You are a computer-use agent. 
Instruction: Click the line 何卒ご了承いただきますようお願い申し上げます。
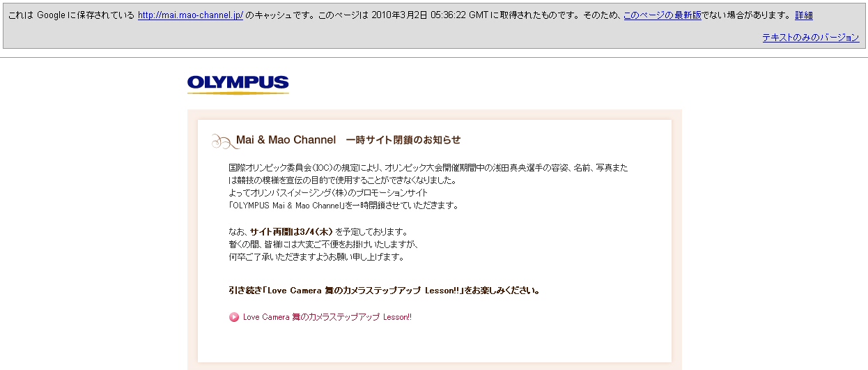(316, 257)
